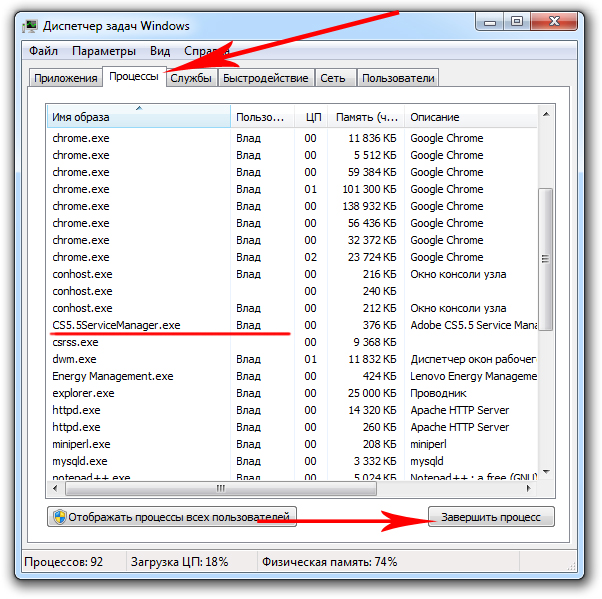Click Отображать процессы всех пользователей button

coord(172,517)
